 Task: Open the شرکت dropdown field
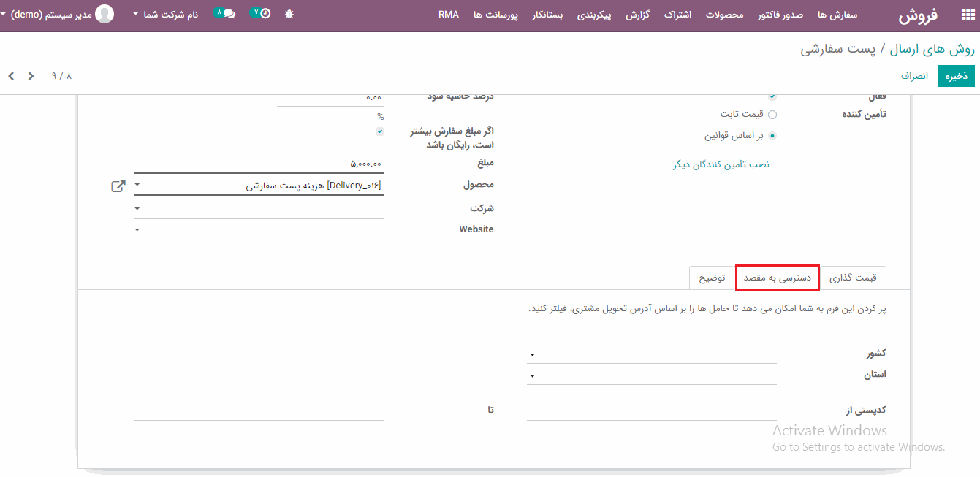tap(259, 209)
